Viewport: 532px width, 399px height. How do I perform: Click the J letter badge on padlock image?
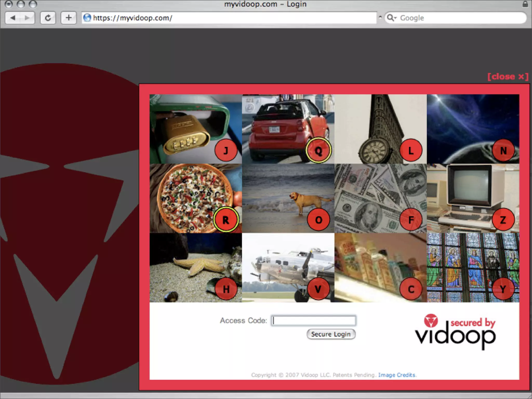tap(226, 150)
